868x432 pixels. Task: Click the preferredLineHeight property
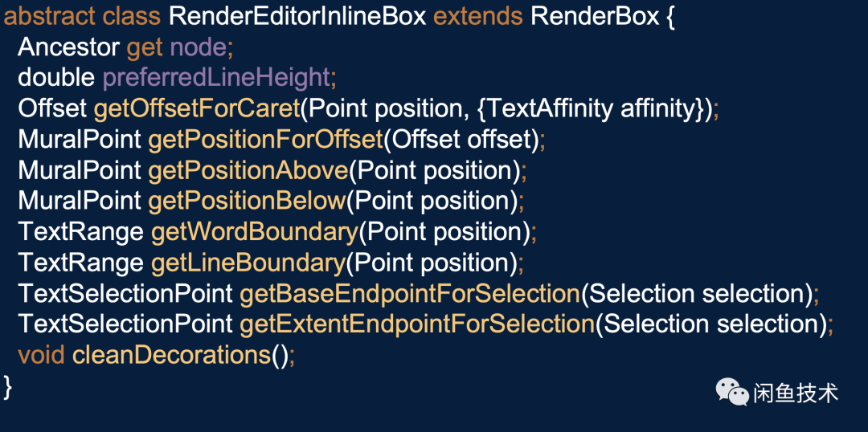pos(216,79)
